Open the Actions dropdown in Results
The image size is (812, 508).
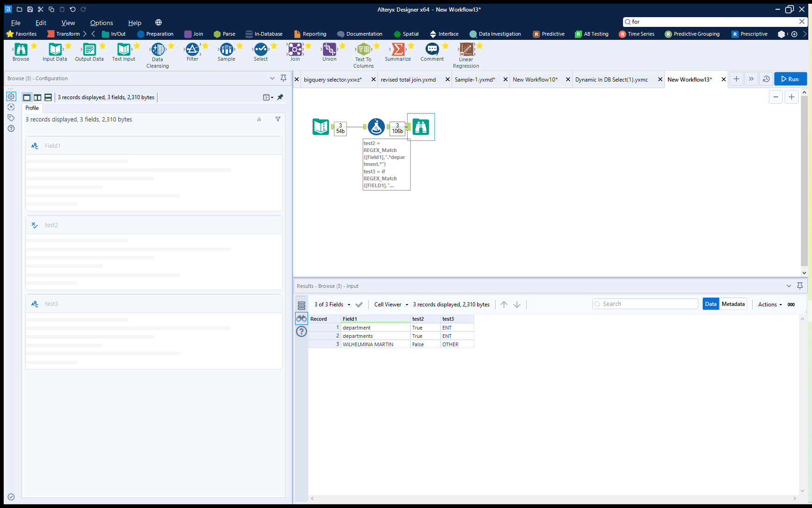pos(769,305)
